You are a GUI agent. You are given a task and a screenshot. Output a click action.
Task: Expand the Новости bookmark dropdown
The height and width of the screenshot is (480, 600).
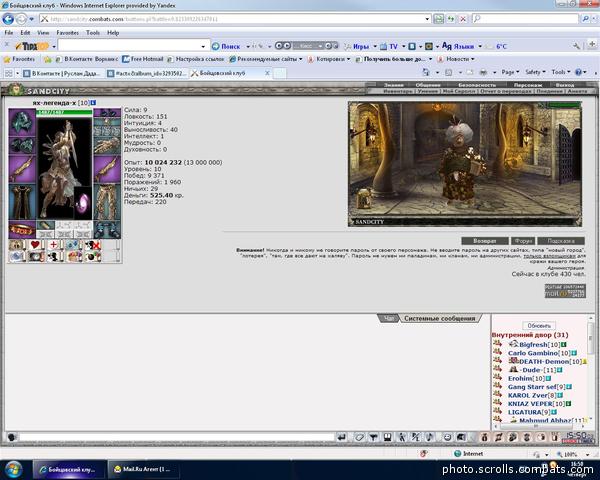(473, 59)
